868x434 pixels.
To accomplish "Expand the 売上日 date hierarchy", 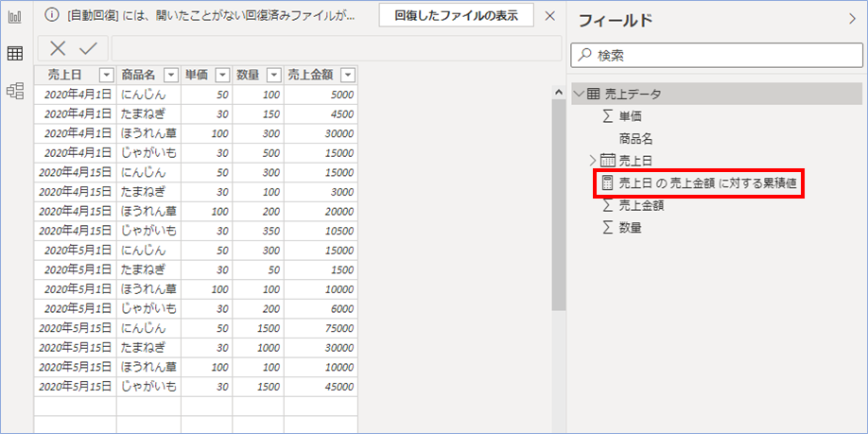I will coord(594,161).
